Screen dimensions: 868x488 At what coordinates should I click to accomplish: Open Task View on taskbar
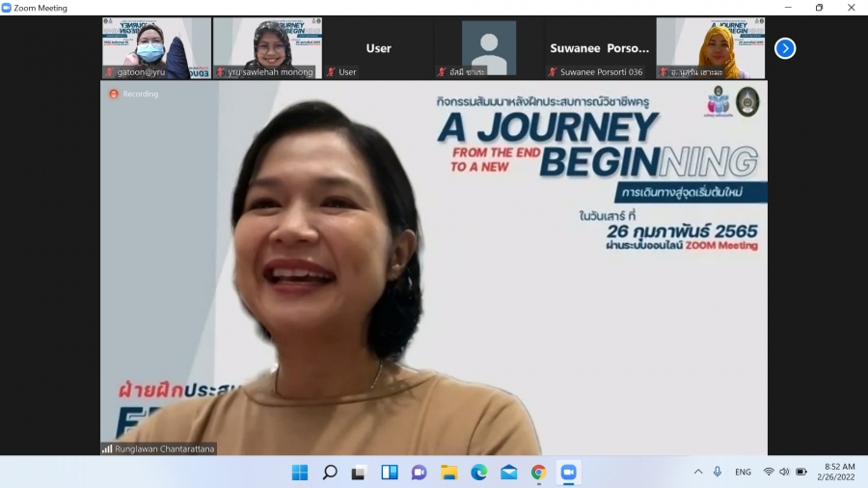(x=360, y=472)
